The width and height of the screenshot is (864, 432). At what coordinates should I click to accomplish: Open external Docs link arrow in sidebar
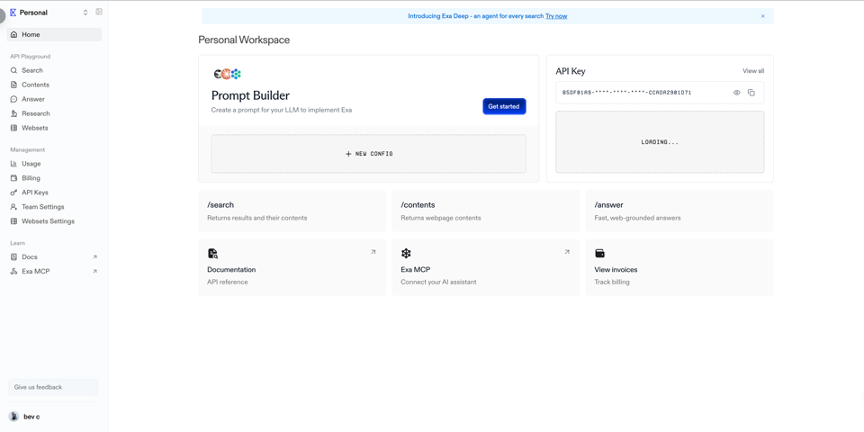coord(95,257)
